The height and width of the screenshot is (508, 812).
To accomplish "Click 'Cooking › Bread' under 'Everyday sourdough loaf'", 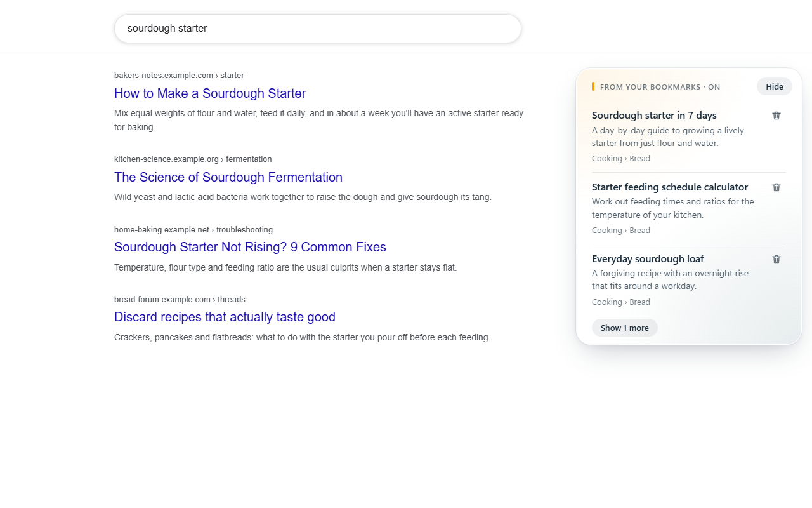I will 621,302.
